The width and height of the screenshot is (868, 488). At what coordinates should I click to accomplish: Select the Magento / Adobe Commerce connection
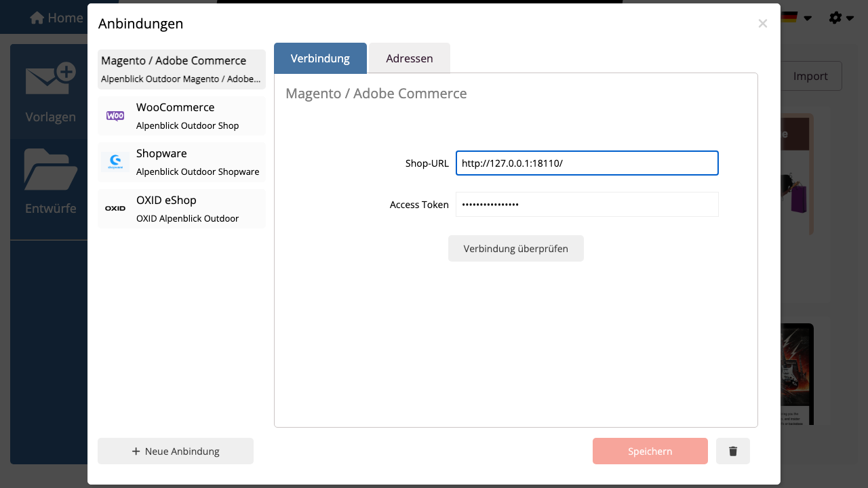(x=182, y=69)
